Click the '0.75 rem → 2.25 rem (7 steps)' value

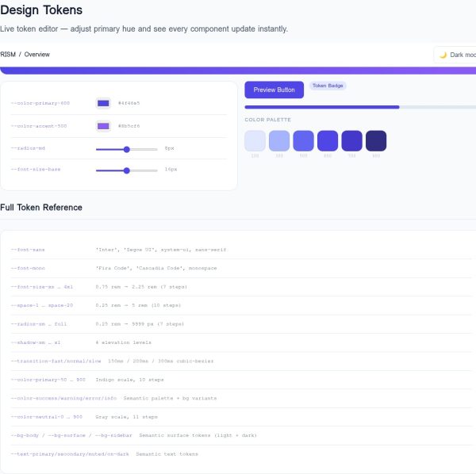tap(141, 287)
